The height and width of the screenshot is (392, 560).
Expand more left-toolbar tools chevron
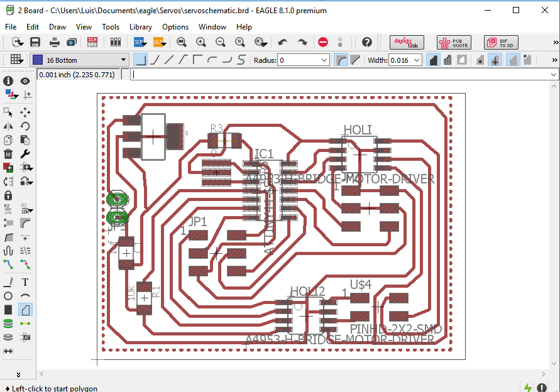pos(18,374)
